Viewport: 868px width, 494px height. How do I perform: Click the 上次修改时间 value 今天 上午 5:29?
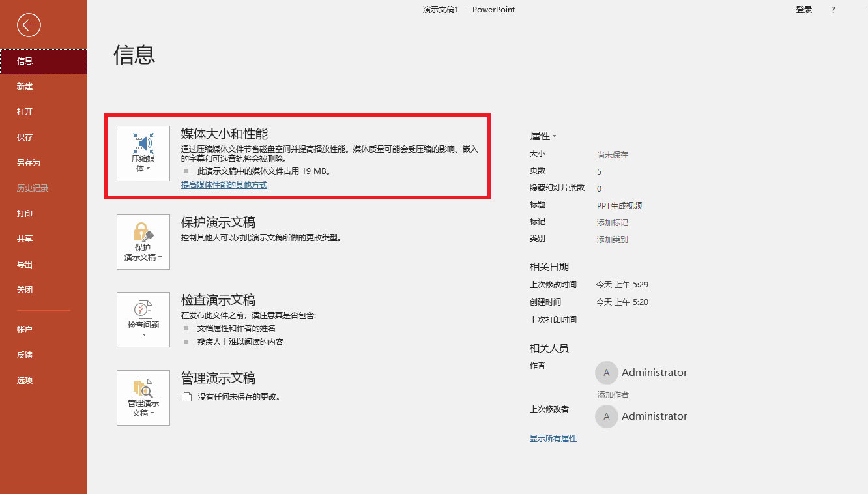click(622, 285)
